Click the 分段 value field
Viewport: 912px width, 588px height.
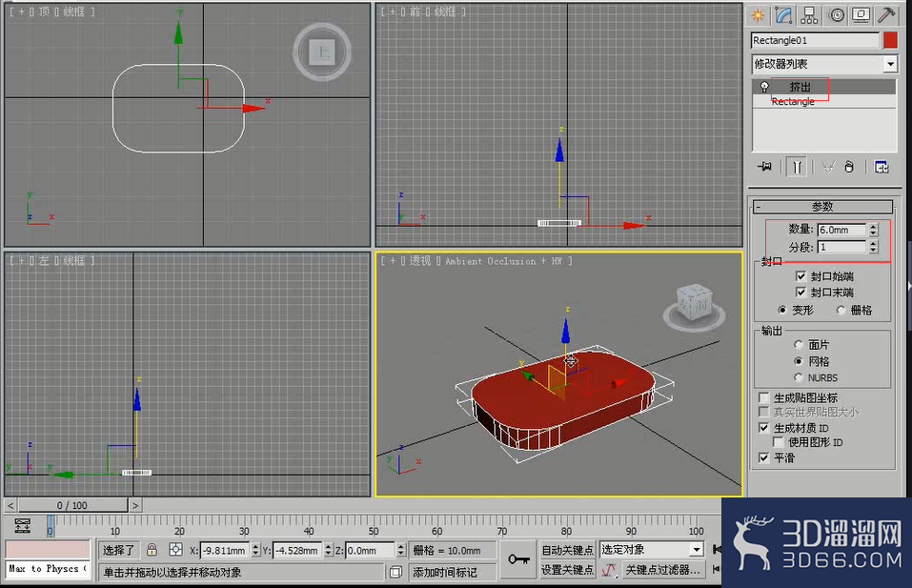tap(841, 247)
